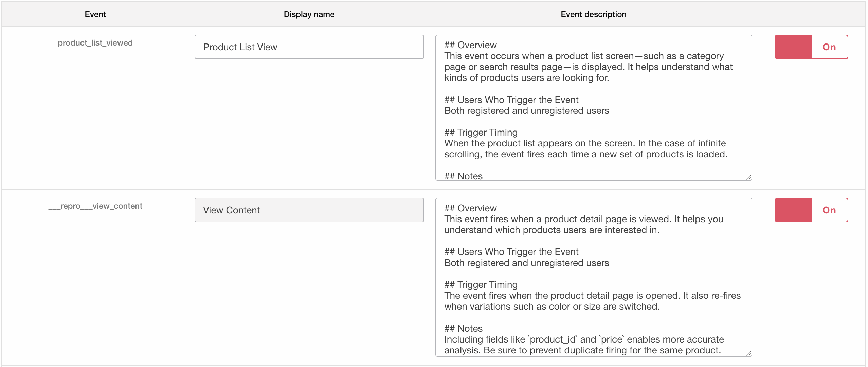Grab resize handle of product_list_viewed description
Viewport: 868px width, 367px height.
click(748, 177)
